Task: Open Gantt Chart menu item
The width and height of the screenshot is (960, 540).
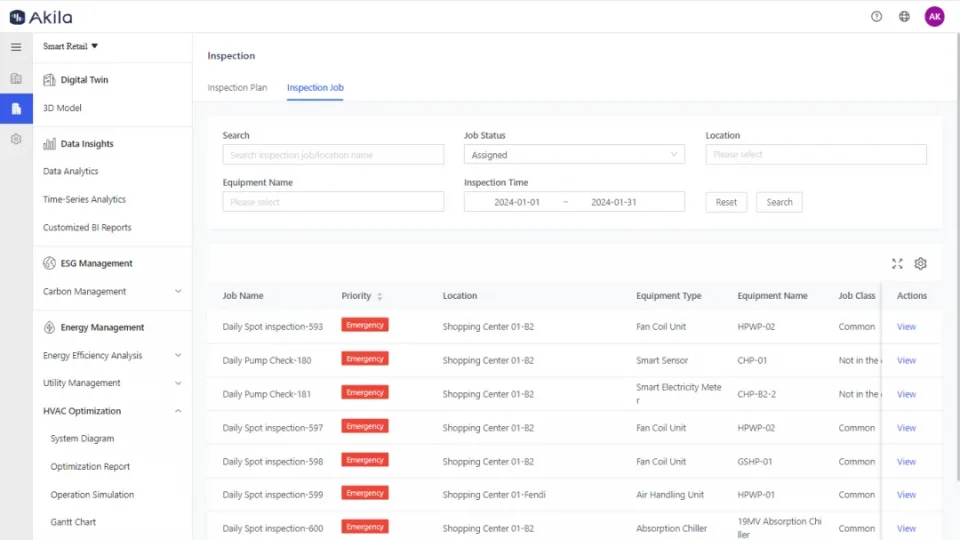Action: coord(73,522)
